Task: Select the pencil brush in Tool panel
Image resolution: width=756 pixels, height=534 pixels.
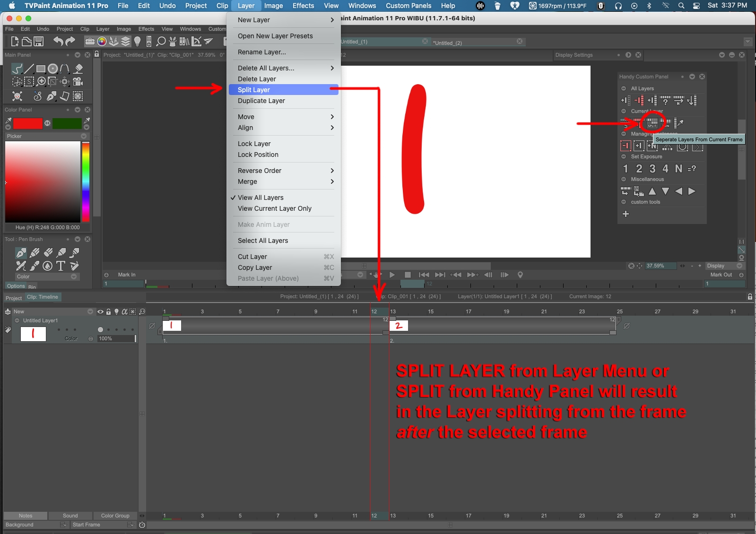Action: (x=35, y=253)
